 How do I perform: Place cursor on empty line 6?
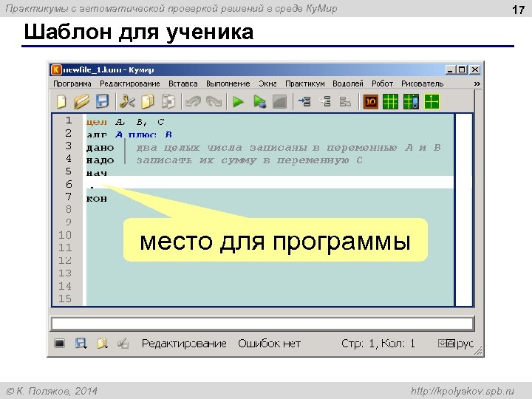pyautogui.click(x=270, y=183)
